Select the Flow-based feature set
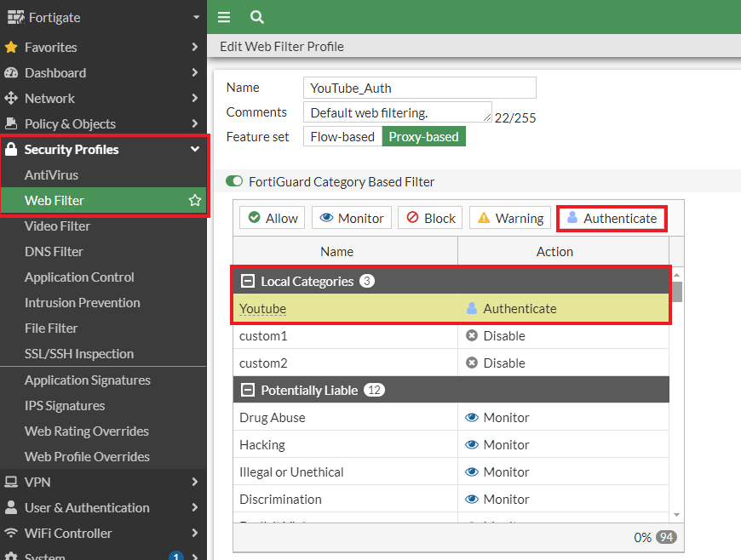 tap(342, 137)
